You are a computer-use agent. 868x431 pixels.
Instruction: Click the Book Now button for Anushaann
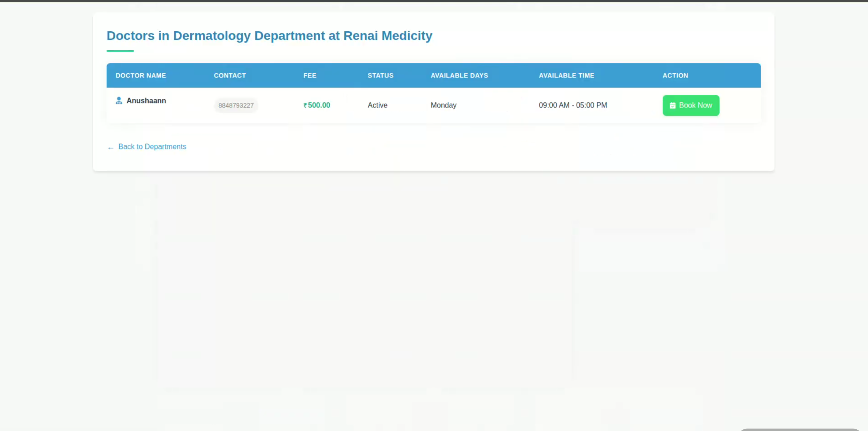tap(691, 105)
